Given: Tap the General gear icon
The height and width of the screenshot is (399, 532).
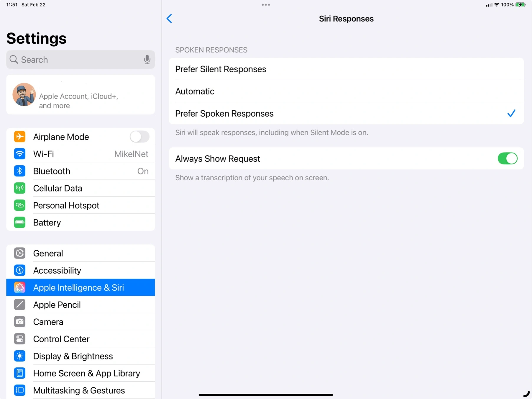Looking at the screenshot, I should coord(20,253).
